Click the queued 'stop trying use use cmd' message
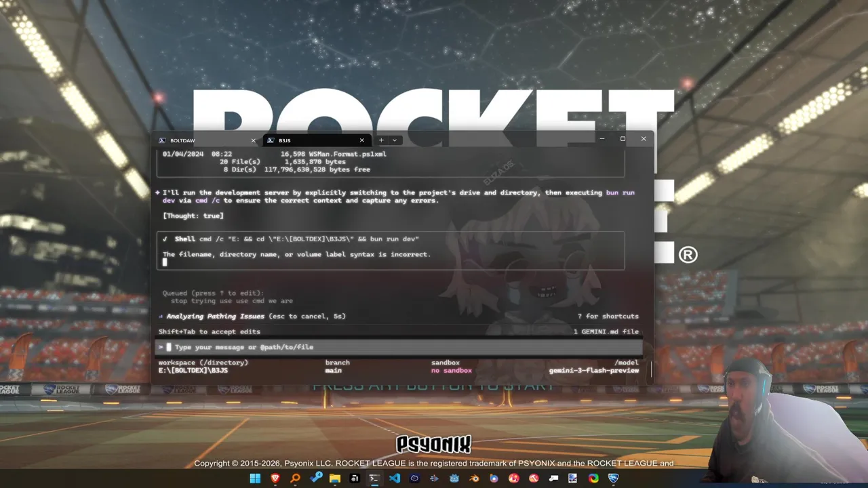 click(x=232, y=301)
